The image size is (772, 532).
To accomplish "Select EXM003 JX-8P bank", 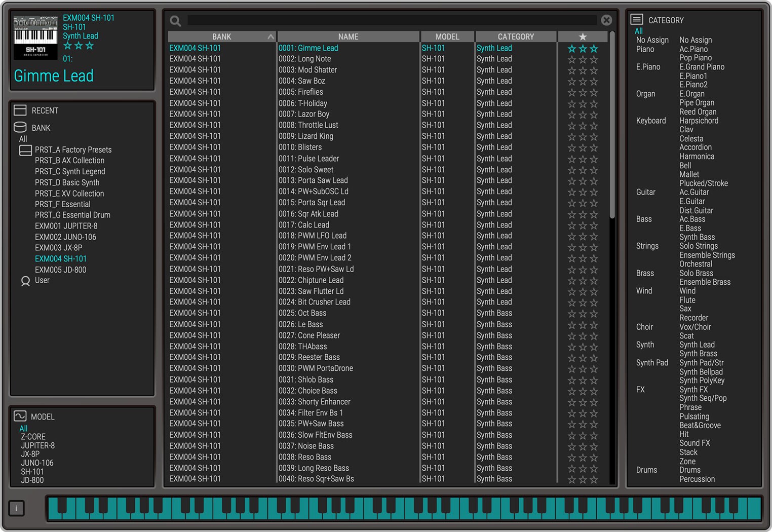I will tap(58, 247).
